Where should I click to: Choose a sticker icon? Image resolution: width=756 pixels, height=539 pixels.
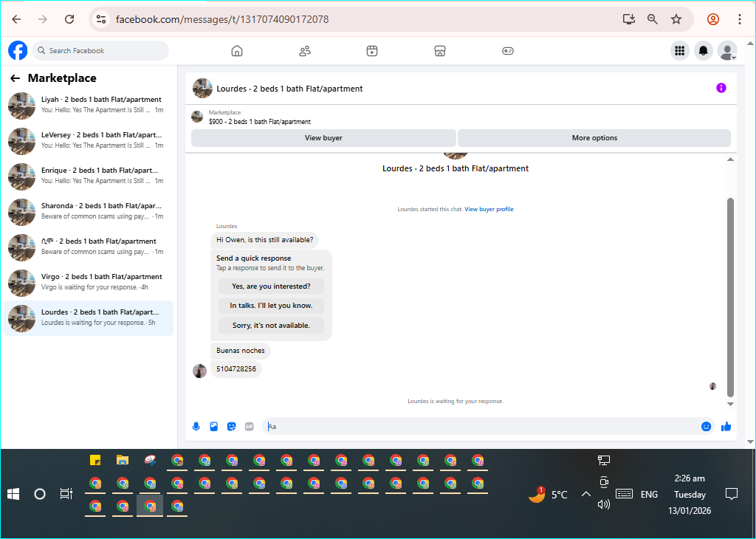(x=231, y=427)
